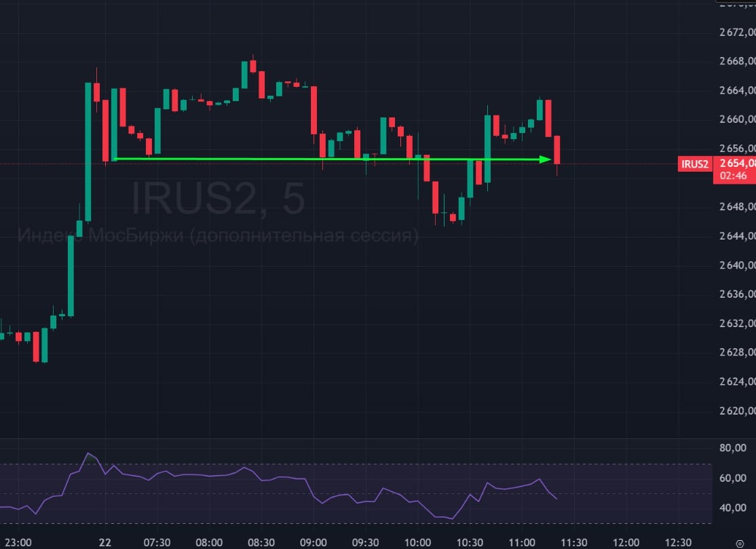Screen dimensions: 756x549
Task: Click the 22 date marker on time axis
Action: click(105, 542)
